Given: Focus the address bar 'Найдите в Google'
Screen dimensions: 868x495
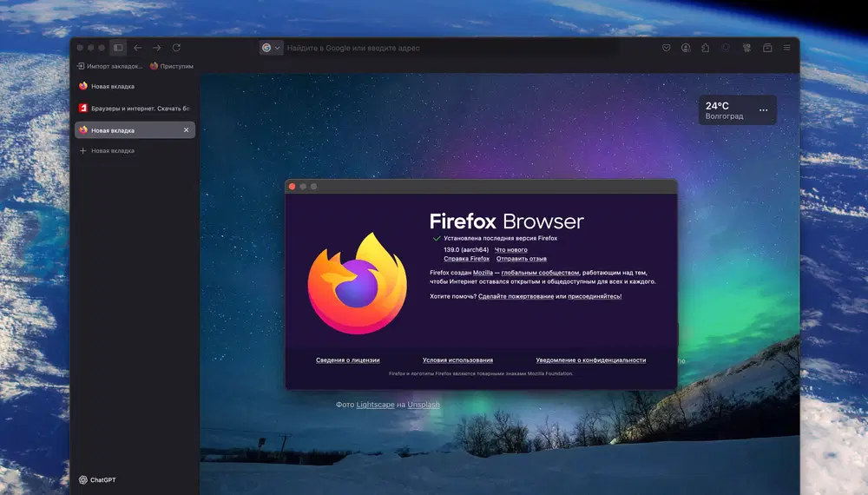Looking at the screenshot, I should pos(451,48).
